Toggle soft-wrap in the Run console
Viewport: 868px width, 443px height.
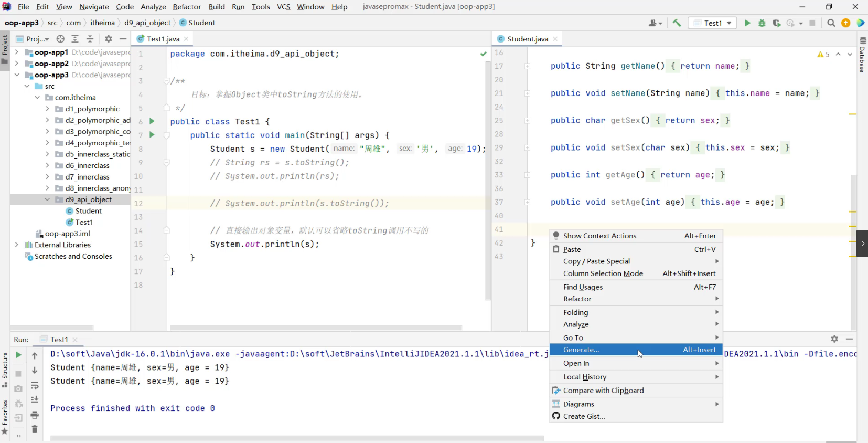pyautogui.click(x=35, y=386)
